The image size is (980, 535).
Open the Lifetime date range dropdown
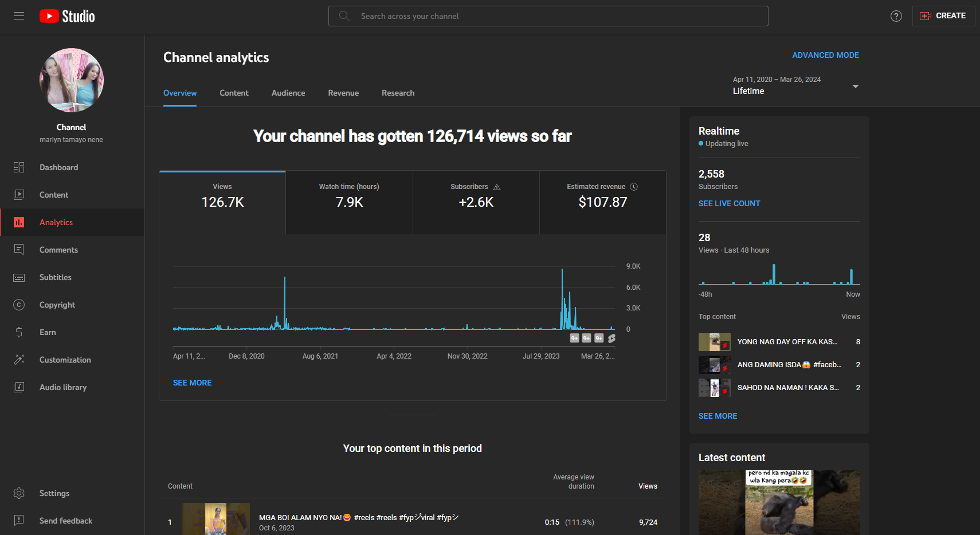click(x=796, y=86)
